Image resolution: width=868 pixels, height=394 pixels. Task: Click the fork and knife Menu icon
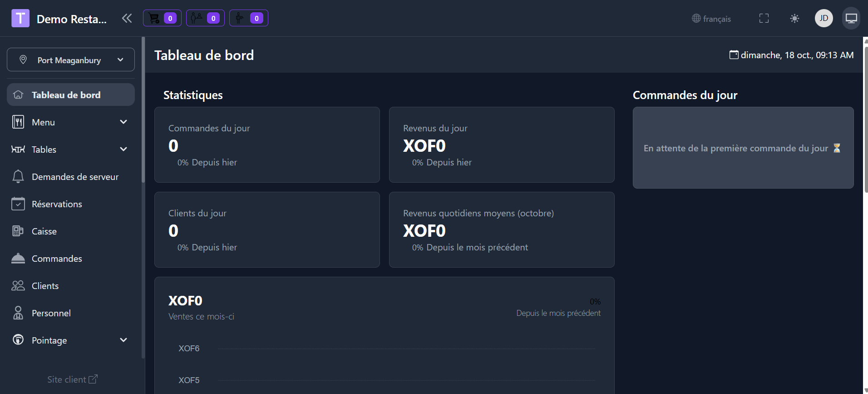point(18,122)
